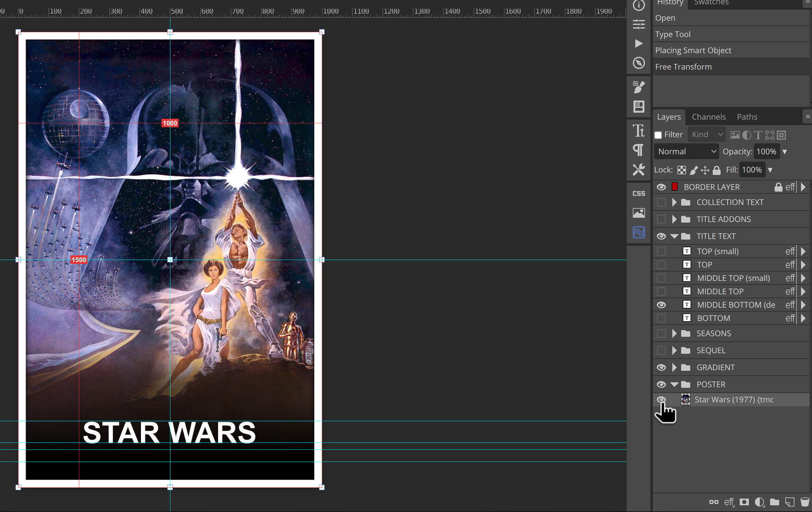Expand effects of MIDDLE TOP layer
The width and height of the screenshot is (812, 512).
pyautogui.click(x=803, y=292)
